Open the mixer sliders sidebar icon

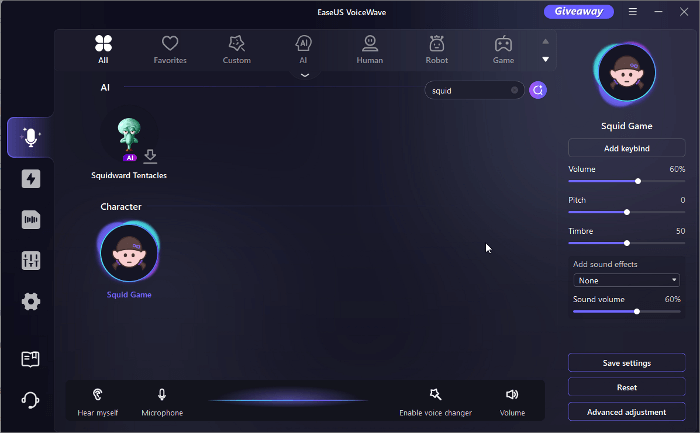tap(30, 261)
